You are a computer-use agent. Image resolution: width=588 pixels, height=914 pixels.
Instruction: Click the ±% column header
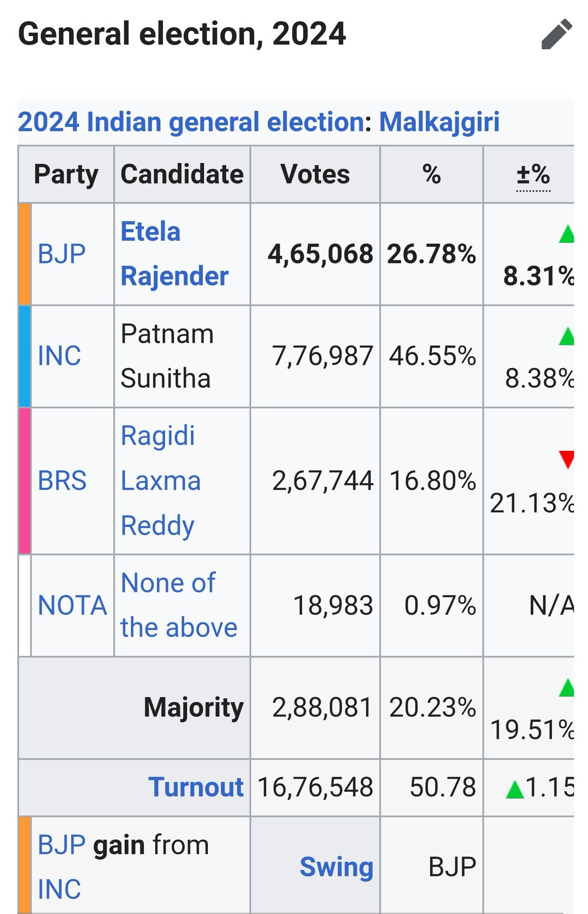pyautogui.click(x=533, y=174)
